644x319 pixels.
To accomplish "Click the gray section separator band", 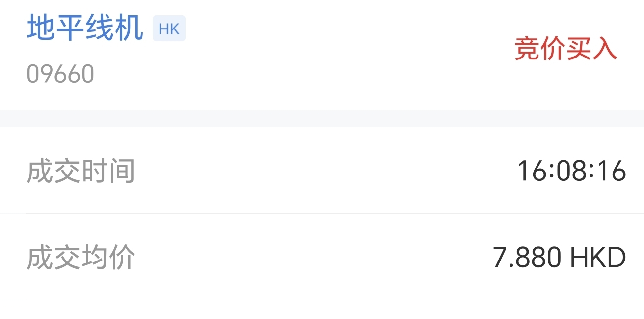I will pyautogui.click(x=322, y=118).
